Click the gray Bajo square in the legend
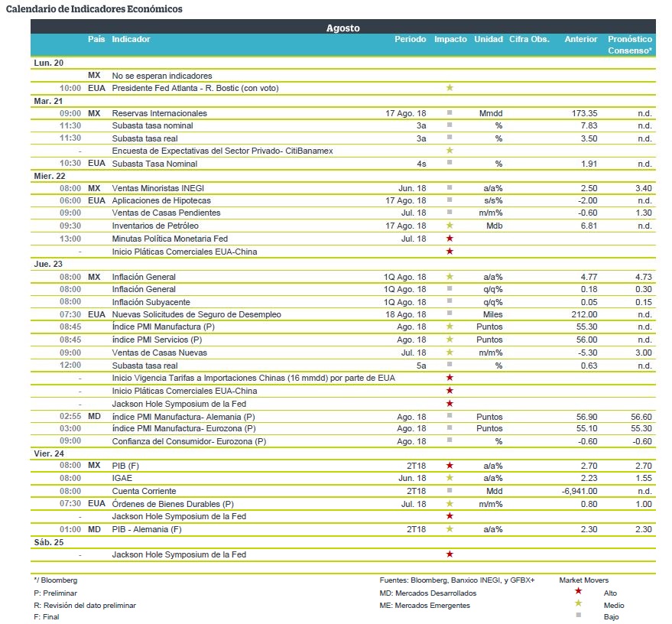Image resolution: width=672 pixels, height=624 pixels. [x=579, y=615]
